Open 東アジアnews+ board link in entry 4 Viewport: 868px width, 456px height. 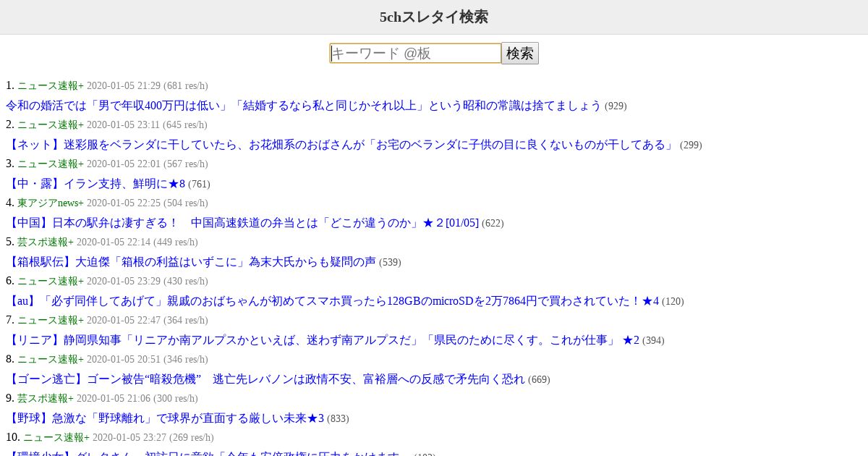pyautogui.click(x=51, y=203)
